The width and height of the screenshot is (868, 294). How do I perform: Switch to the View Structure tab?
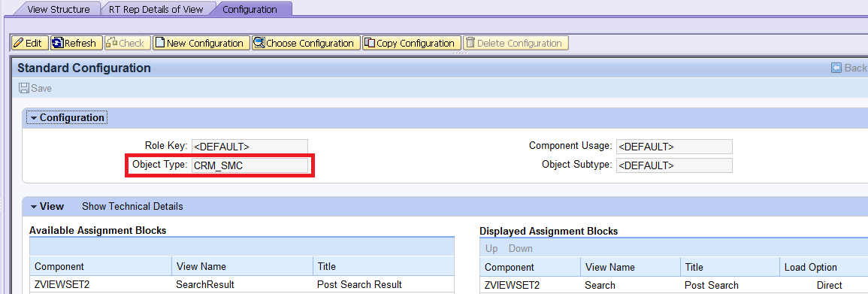(58, 10)
